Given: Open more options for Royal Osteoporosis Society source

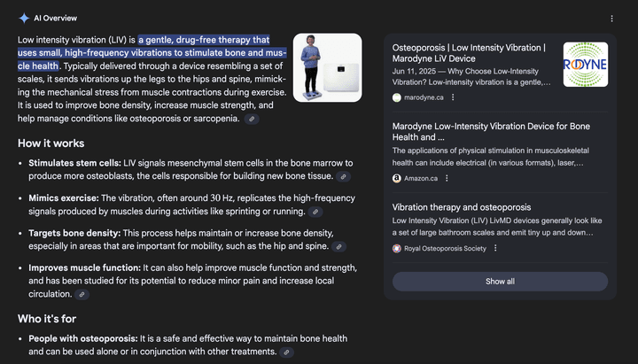Looking at the screenshot, I should (495, 249).
